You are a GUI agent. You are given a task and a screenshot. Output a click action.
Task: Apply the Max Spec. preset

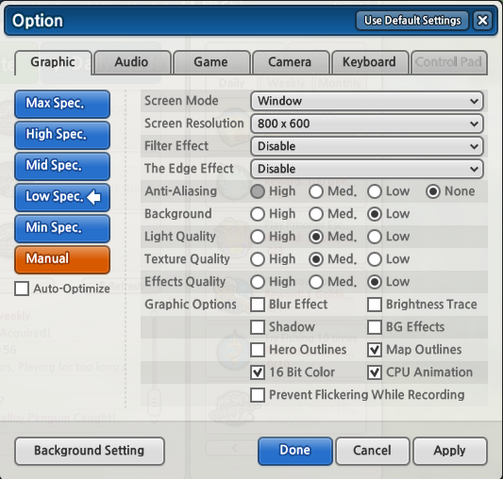(x=62, y=104)
